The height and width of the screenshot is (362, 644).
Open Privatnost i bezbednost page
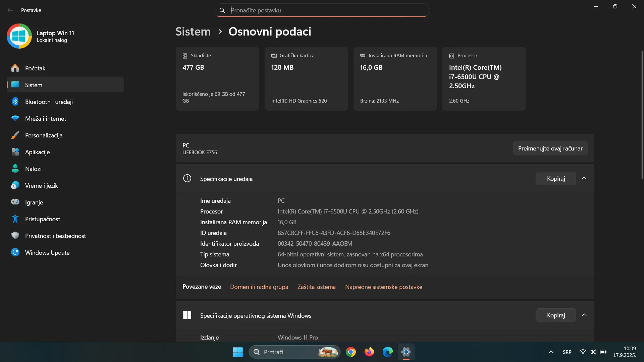point(65,236)
